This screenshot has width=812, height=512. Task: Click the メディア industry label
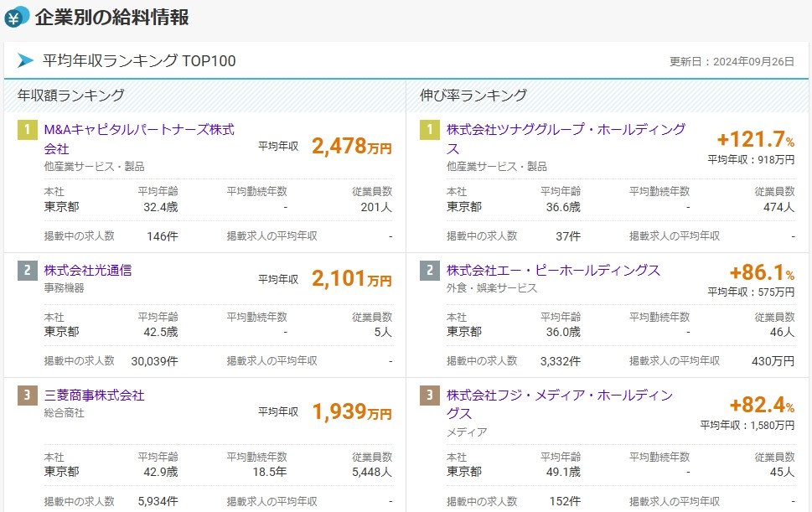(x=467, y=432)
